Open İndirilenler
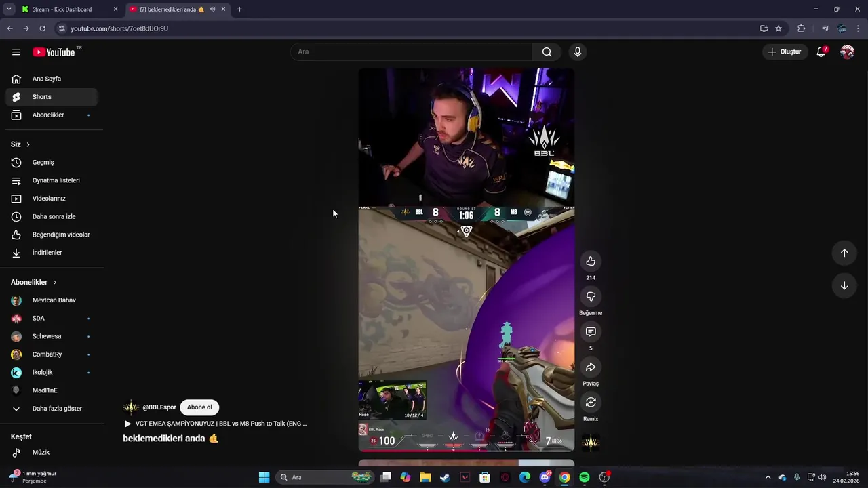Image resolution: width=868 pixels, height=488 pixels. [x=52, y=253]
